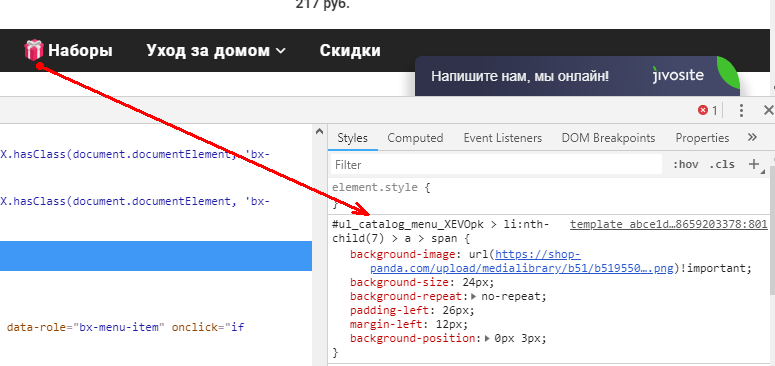Click the element.style rule block
Screen dimensions: 775x366
pyautogui.click(x=549, y=195)
